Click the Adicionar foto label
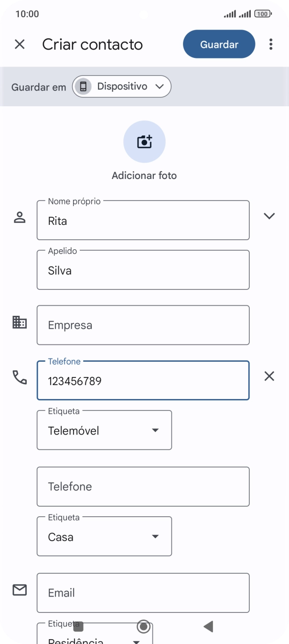 click(144, 175)
